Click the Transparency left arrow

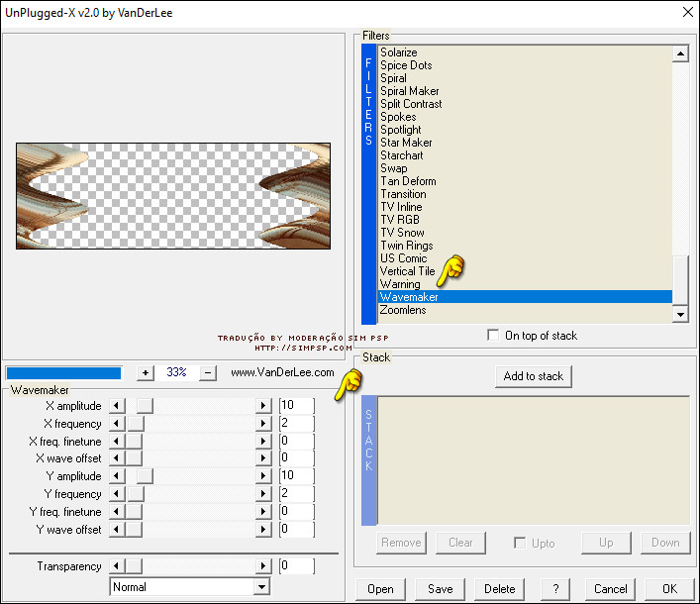tap(116, 566)
